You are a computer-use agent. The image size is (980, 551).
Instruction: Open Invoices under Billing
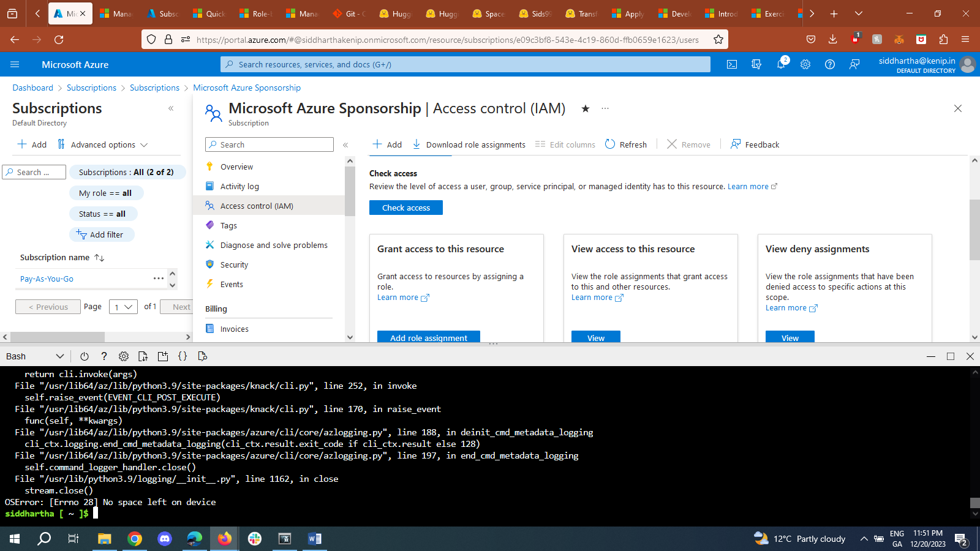point(234,329)
